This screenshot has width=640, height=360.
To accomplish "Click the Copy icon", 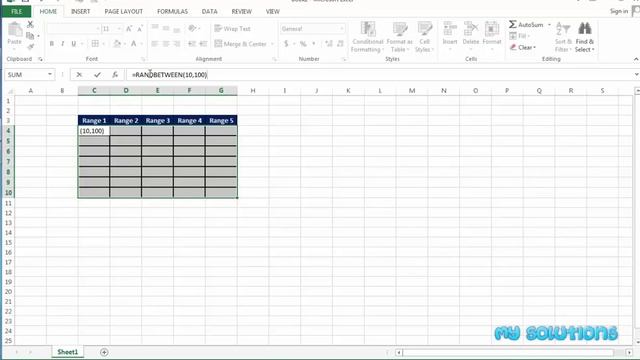I will (30, 36).
